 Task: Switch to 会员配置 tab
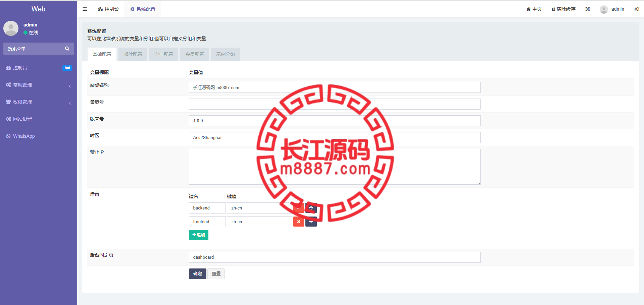point(195,54)
